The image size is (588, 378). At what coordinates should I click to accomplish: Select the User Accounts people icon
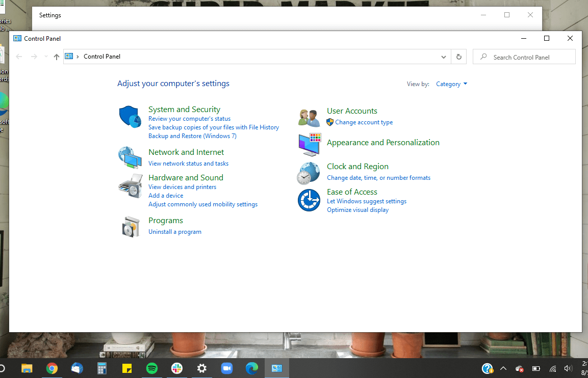pyautogui.click(x=309, y=116)
